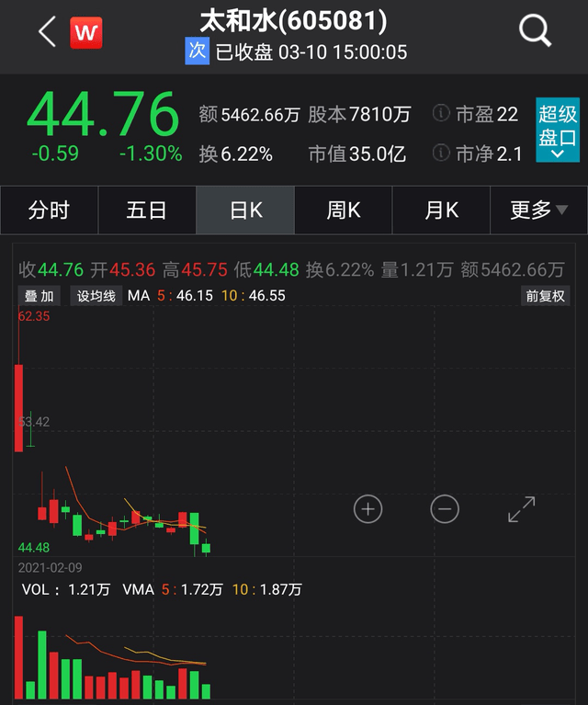Select the latest green candlestick on chart

(206, 547)
